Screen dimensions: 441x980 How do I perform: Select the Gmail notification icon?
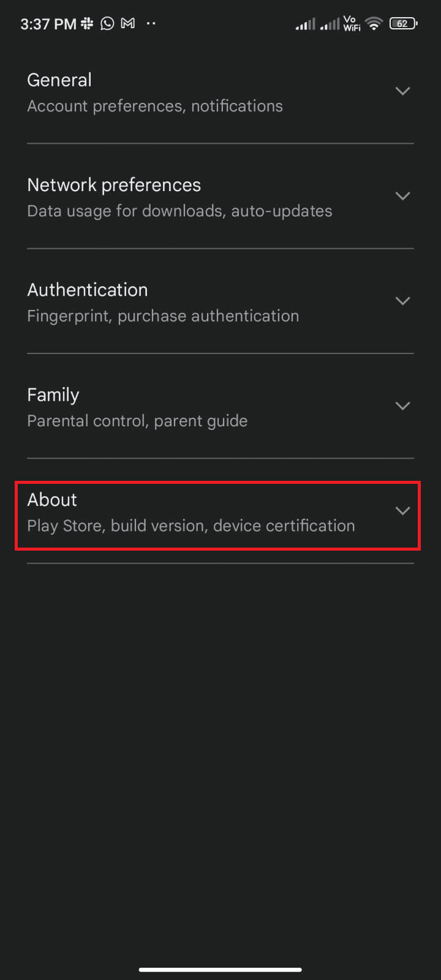127,23
